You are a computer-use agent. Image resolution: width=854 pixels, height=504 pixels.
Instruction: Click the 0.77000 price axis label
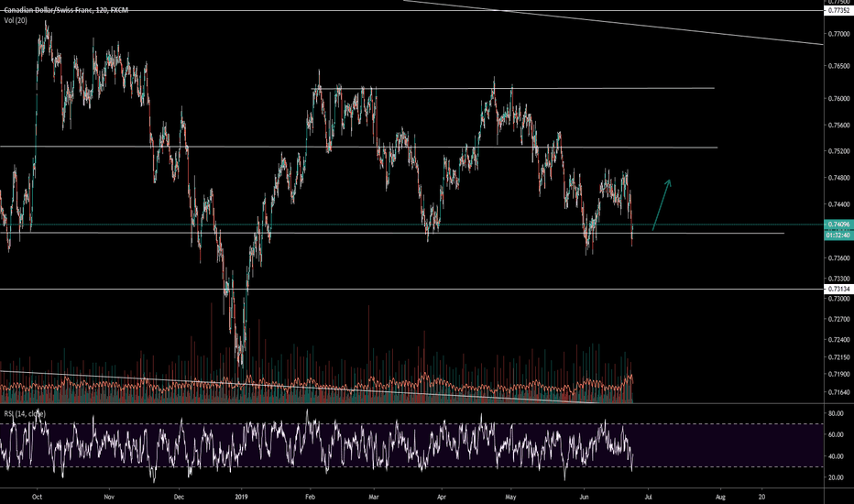(838, 34)
